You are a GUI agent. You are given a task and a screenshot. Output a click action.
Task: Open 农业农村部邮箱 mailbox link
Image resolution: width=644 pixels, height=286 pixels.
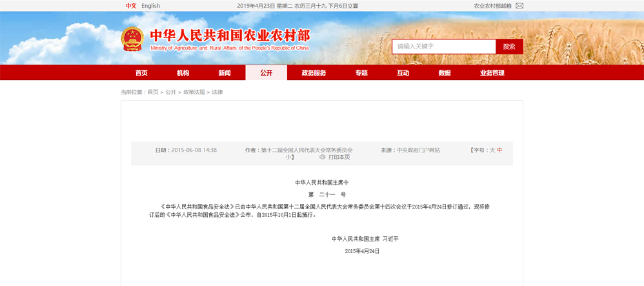tap(492, 6)
